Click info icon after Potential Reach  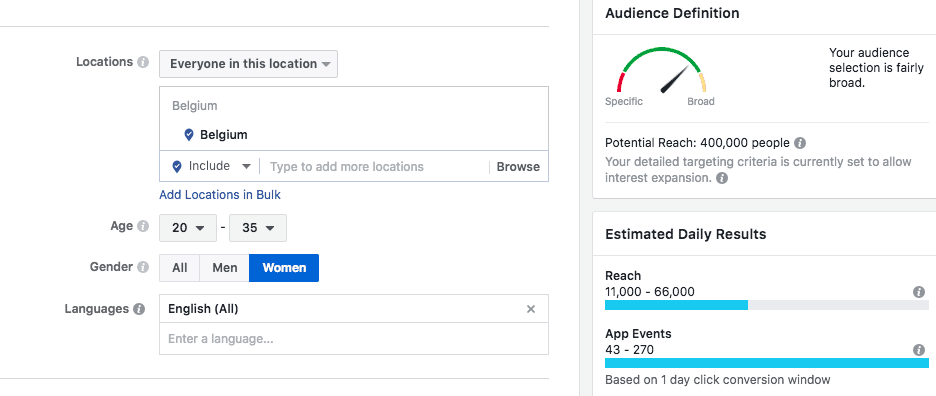pos(800,143)
